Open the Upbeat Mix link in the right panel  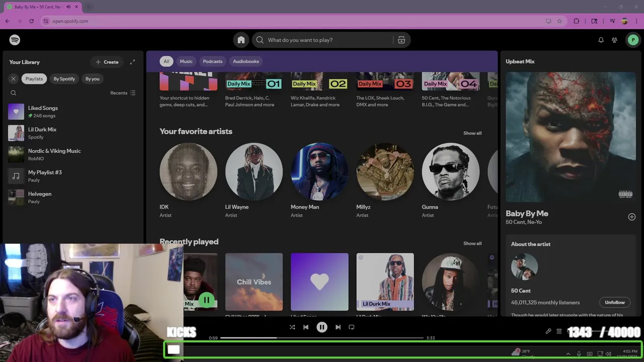tap(520, 61)
